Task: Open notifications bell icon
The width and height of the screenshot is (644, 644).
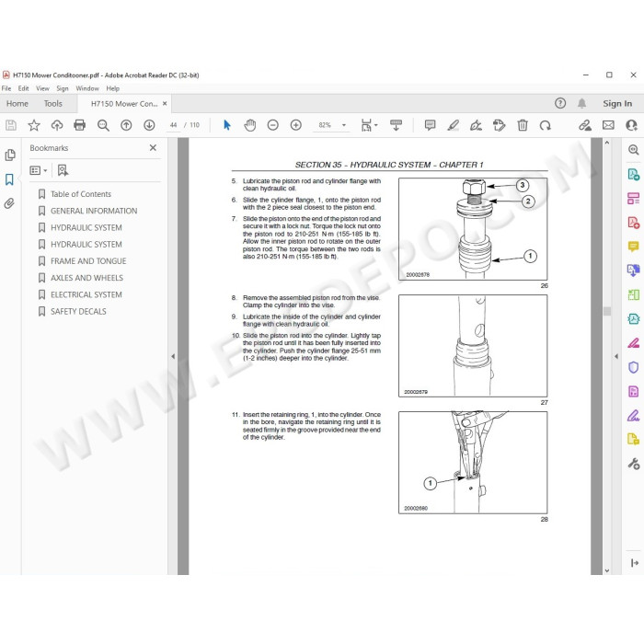Action: tap(582, 103)
